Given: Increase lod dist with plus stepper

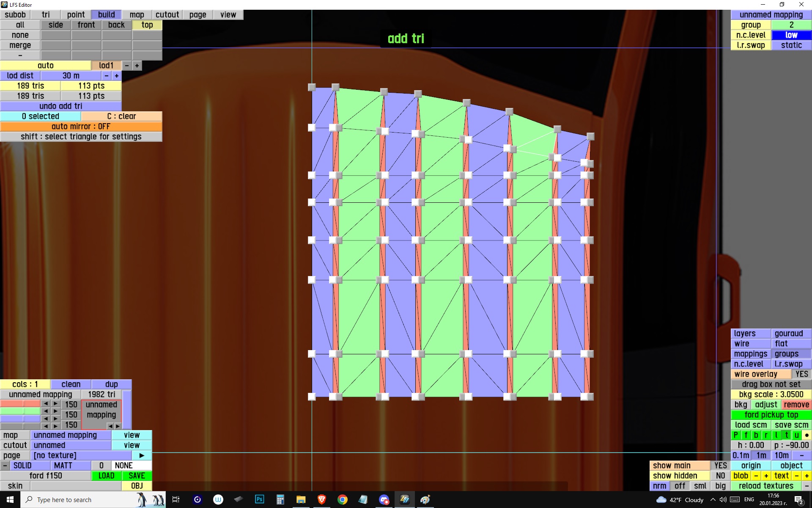Looking at the screenshot, I should pyautogui.click(x=117, y=76).
